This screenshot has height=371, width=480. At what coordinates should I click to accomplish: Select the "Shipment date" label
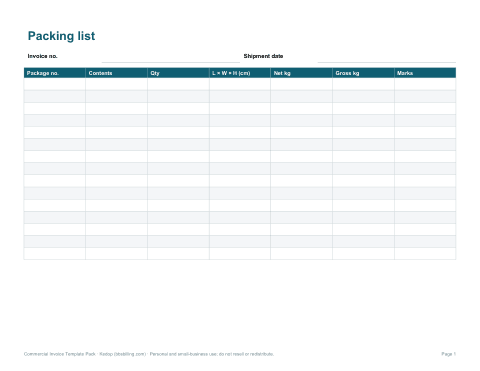(x=263, y=56)
